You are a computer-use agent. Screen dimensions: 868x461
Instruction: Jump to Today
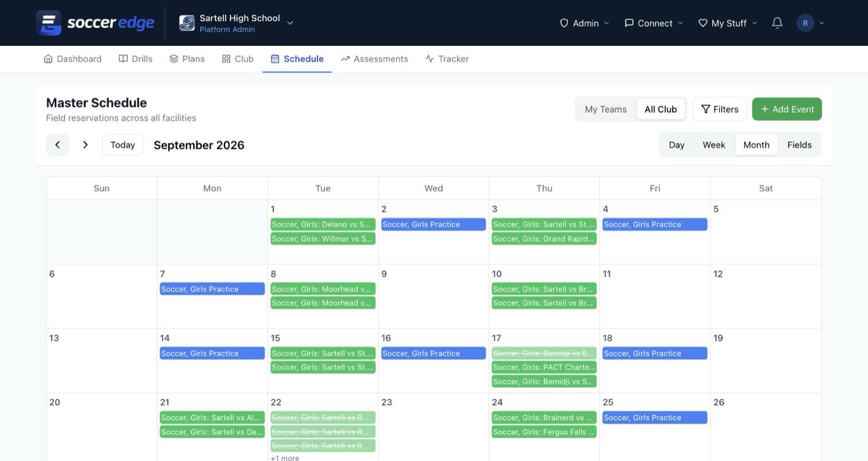coord(123,145)
